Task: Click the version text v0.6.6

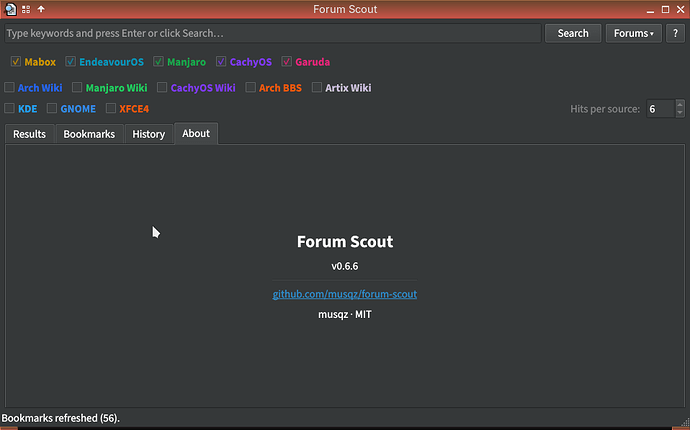Action: coord(345,266)
